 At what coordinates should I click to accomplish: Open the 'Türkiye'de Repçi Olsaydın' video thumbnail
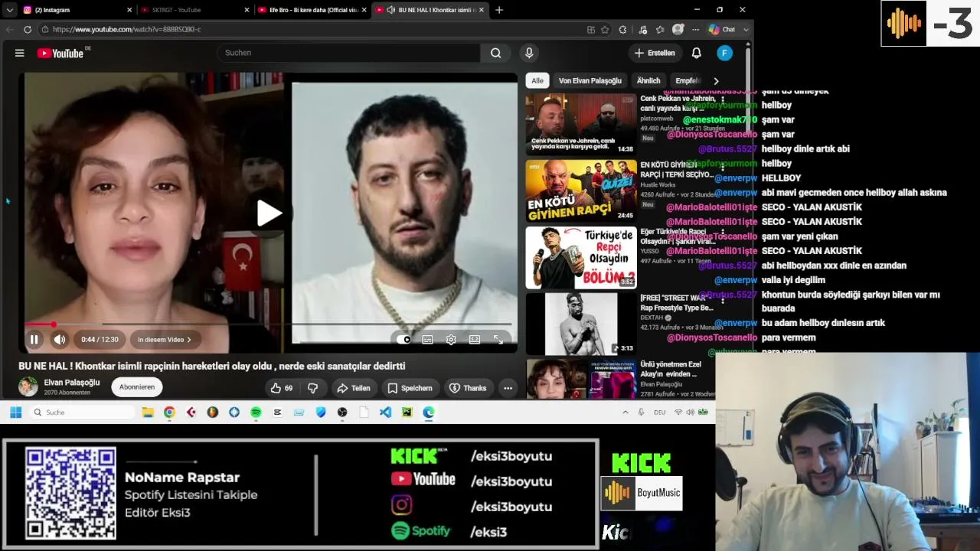[581, 257]
